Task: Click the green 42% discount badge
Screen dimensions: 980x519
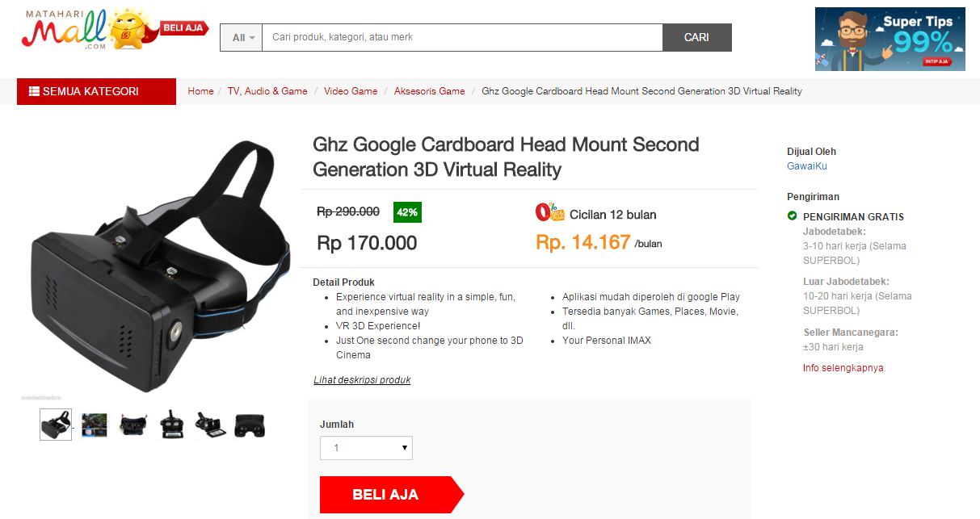Action: tap(407, 212)
